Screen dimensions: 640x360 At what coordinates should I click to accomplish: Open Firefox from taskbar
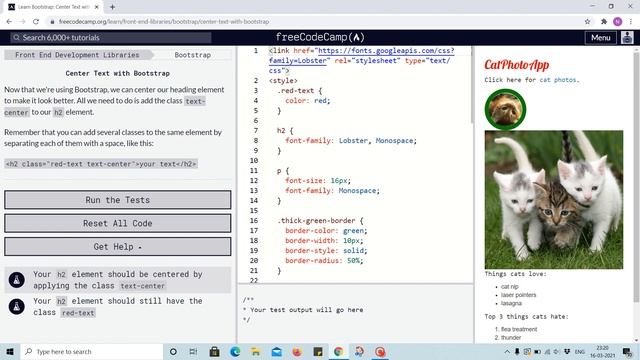297,351
